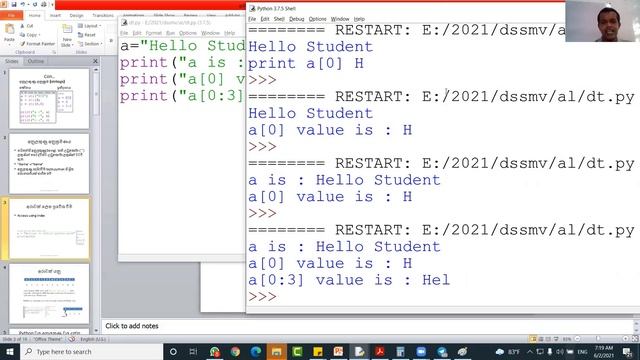The image size is (640, 360).
Task: Open Zoom app from taskbar
Action: click(421, 351)
